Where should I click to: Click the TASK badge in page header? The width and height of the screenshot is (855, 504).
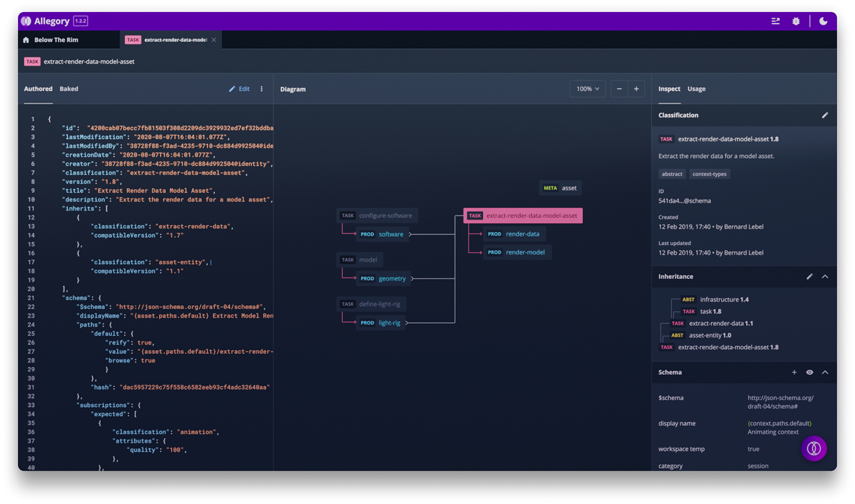pyautogui.click(x=33, y=61)
